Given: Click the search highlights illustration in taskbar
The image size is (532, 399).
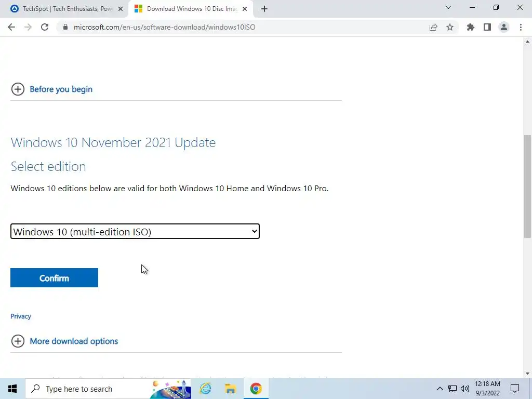Looking at the screenshot, I should click(170, 389).
